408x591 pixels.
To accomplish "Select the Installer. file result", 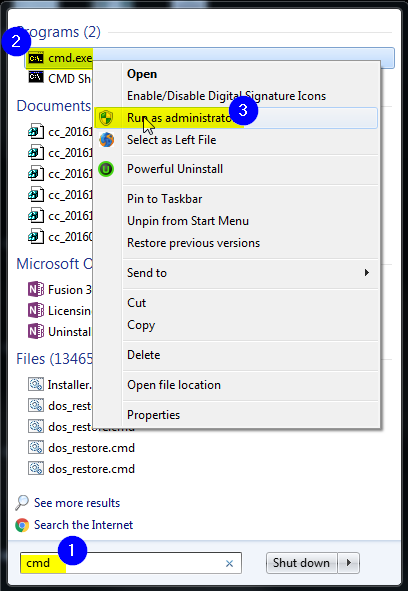I will coord(70,385).
